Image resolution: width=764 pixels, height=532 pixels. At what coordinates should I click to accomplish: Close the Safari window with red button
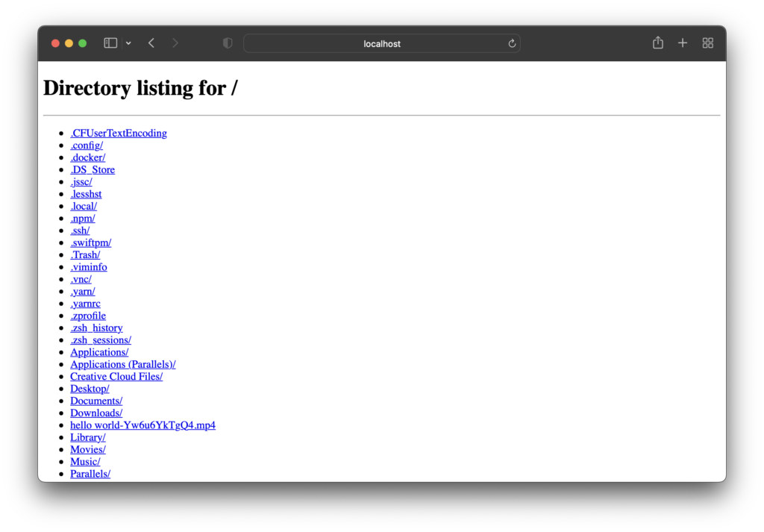tap(55, 43)
